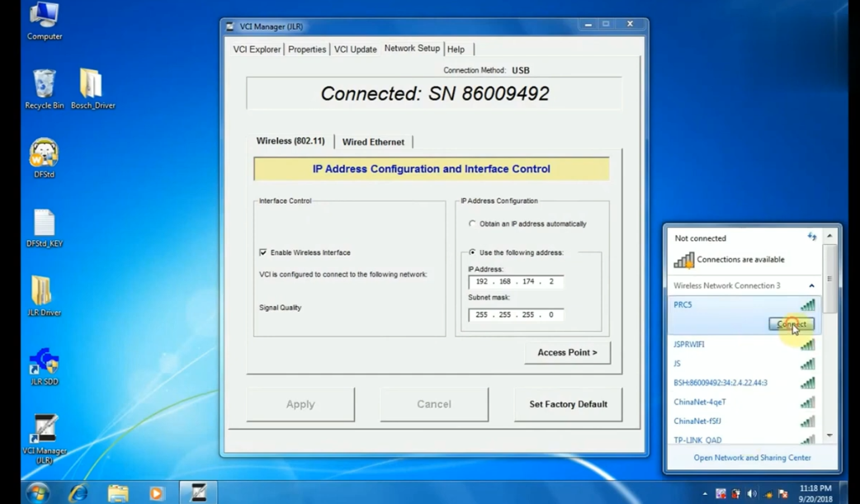Select the DFStd desktop icon
This screenshot has width=860, height=504.
(x=45, y=158)
